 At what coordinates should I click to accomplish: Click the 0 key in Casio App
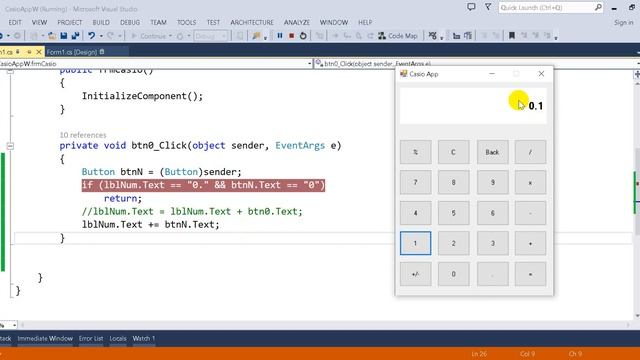[x=453, y=274]
